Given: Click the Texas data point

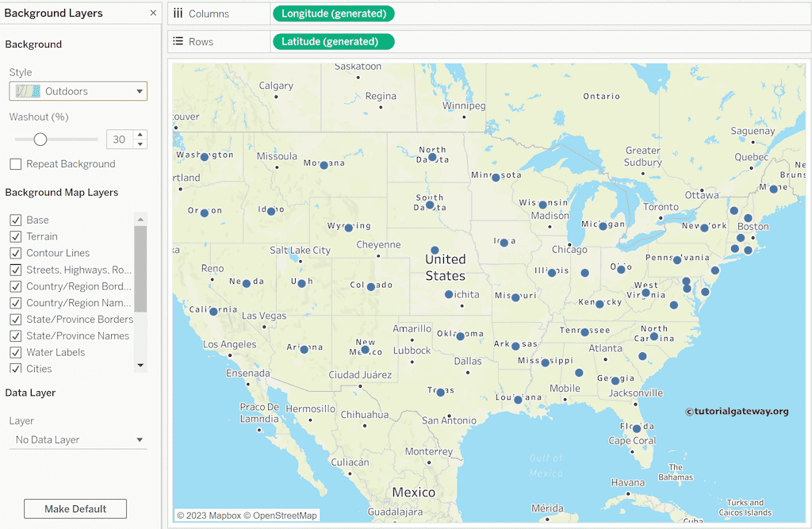Looking at the screenshot, I should [x=441, y=393].
